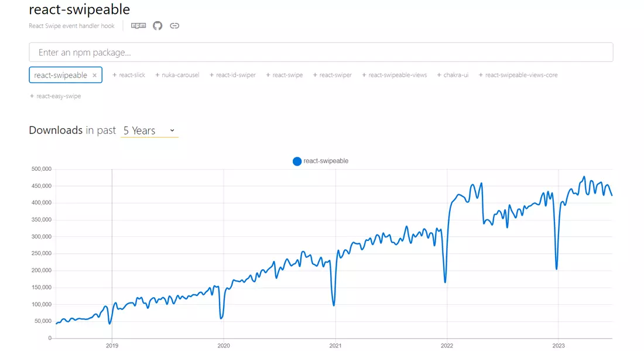Viewport: 644px width, 351px height.
Task: Select the react-swipeable package chip
Action: (66, 75)
